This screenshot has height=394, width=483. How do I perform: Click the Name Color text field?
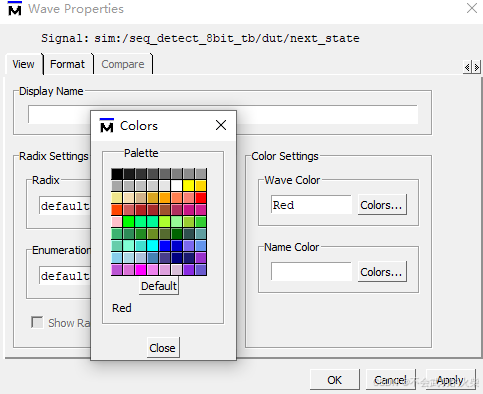311,271
